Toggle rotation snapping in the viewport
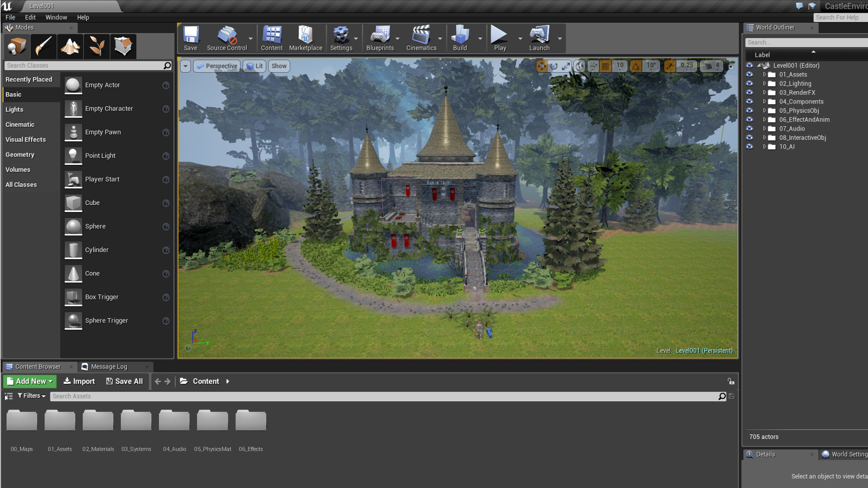This screenshot has width=868, height=488. click(x=636, y=66)
